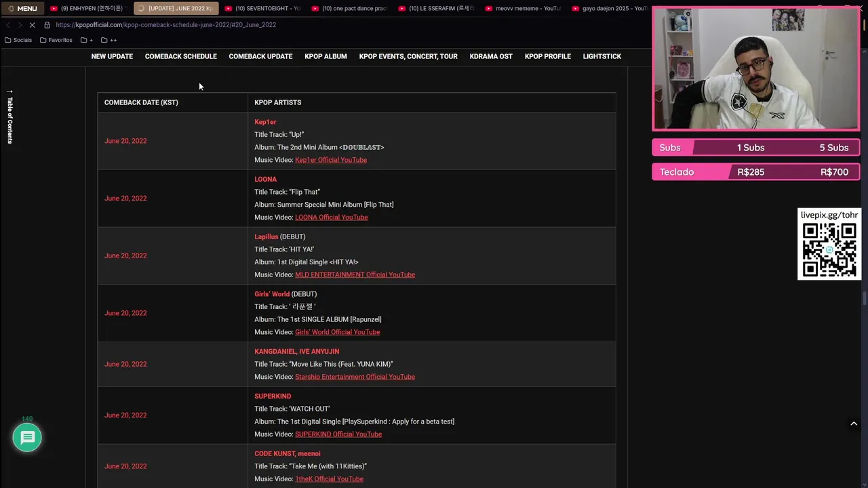This screenshot has width=868, height=488.
Task: Open the '+' bookmarks folder
Action: [87, 40]
